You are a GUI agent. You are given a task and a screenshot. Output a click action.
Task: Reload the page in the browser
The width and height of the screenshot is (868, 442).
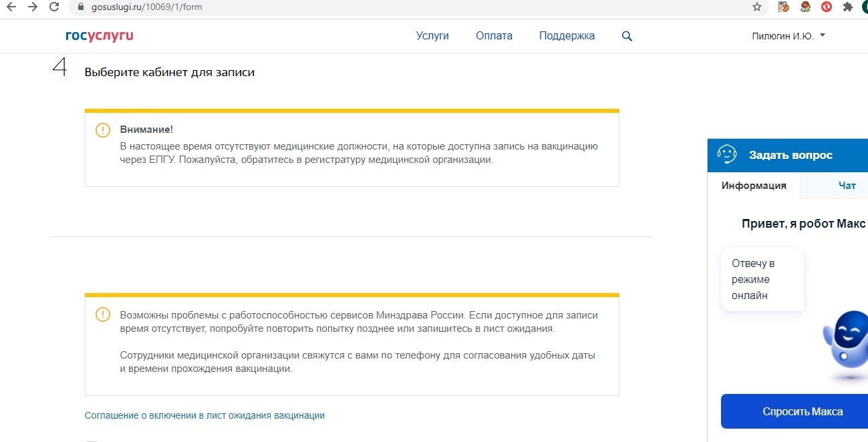[53, 7]
